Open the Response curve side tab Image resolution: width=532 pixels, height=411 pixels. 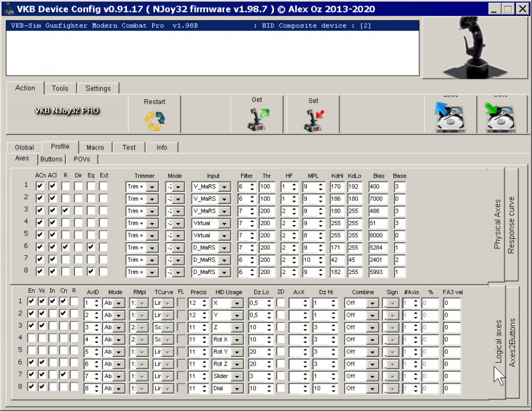pyautogui.click(x=512, y=225)
